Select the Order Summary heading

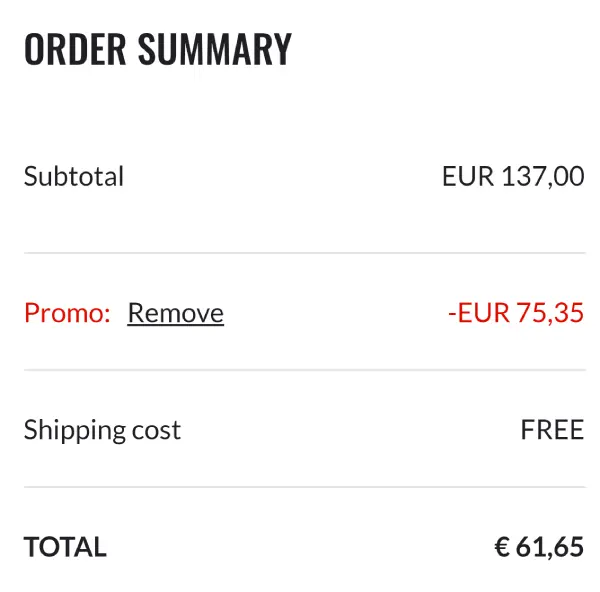[x=158, y=49]
